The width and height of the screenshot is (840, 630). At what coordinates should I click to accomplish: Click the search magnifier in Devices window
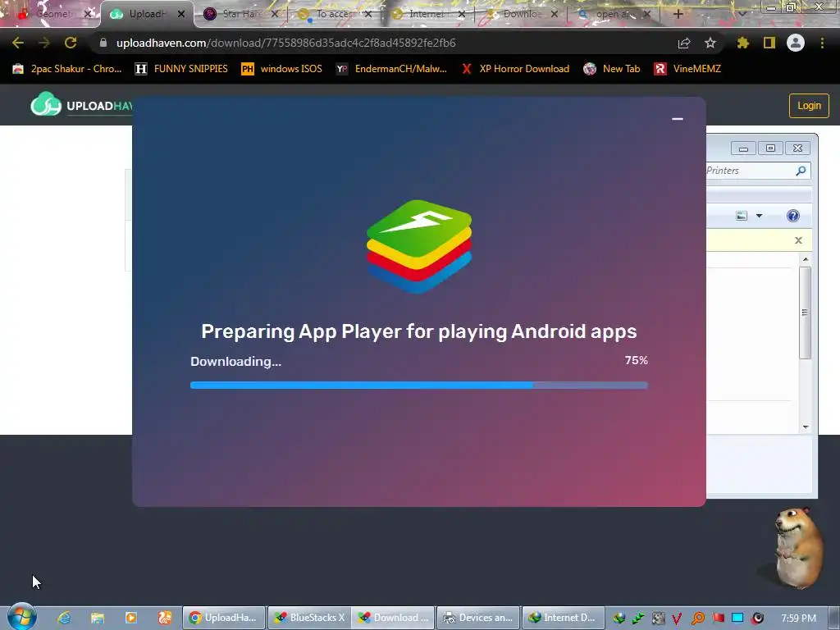(801, 171)
